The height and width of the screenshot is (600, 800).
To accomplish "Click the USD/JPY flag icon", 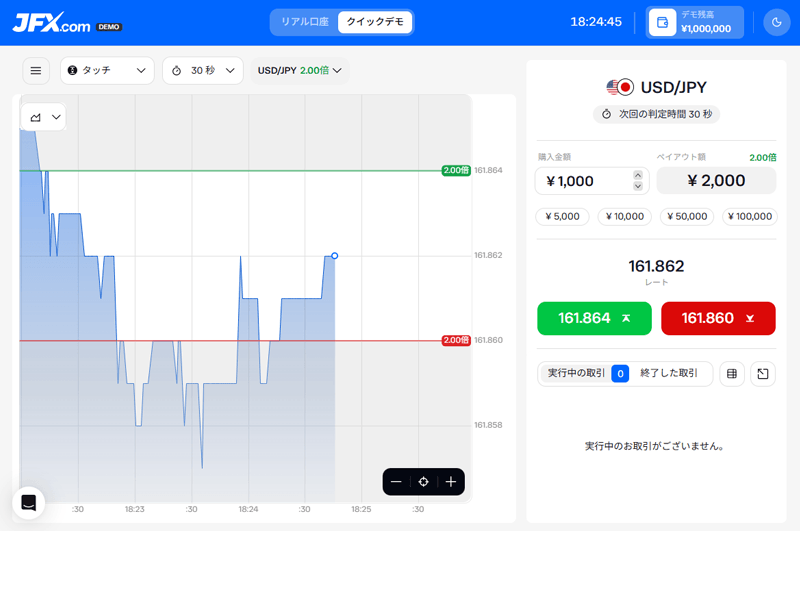I will click(x=620, y=87).
